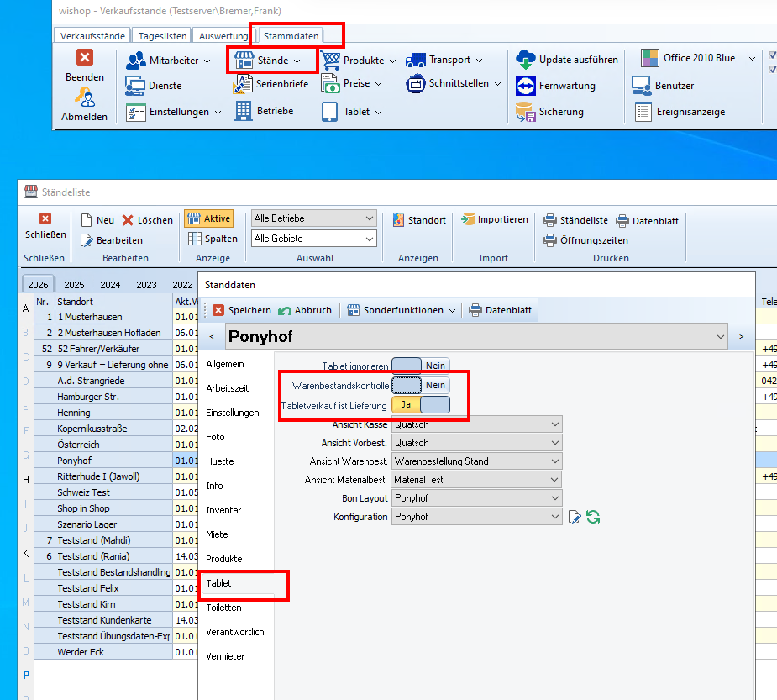Click Update ausführen cloud icon

click(526, 60)
